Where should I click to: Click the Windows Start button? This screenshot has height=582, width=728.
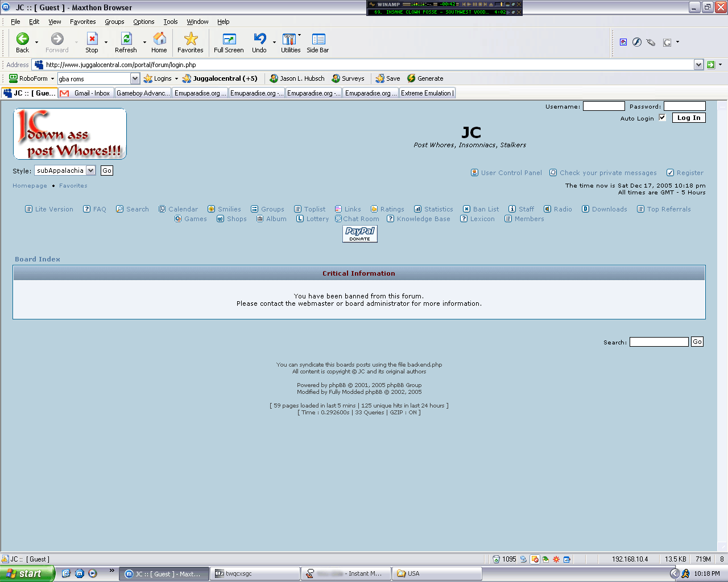point(27,573)
